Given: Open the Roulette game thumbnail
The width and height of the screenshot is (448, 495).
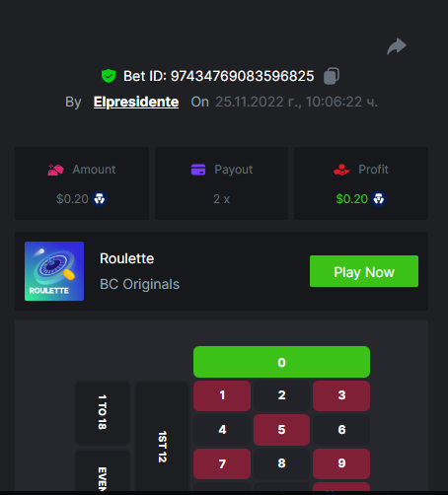Looking at the screenshot, I should [x=54, y=271].
